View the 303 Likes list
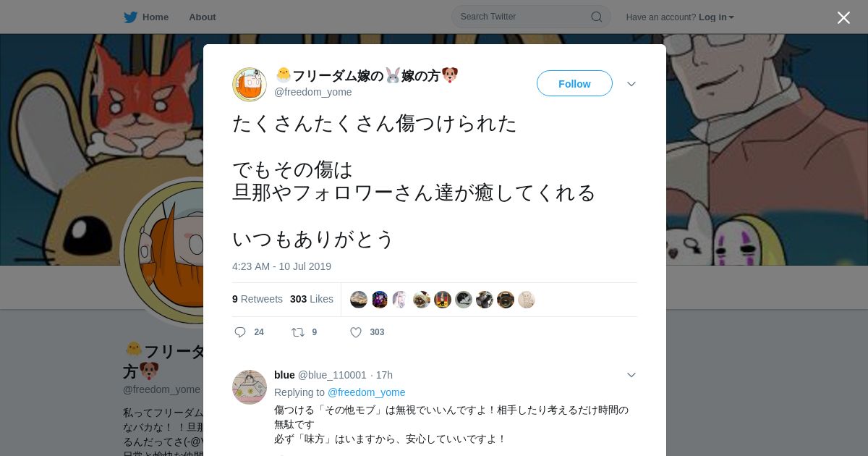The image size is (868, 456). point(312,299)
